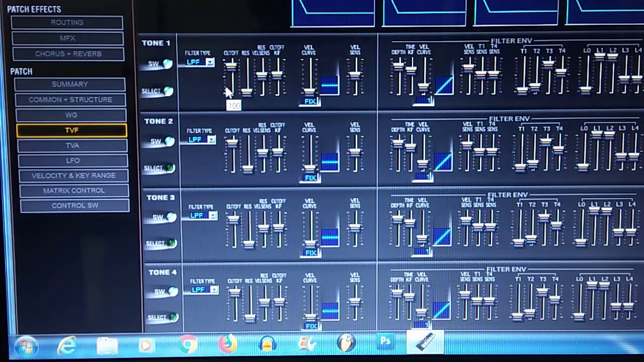
Task: Launch Internet Explorer from taskbar
Action: (67, 346)
